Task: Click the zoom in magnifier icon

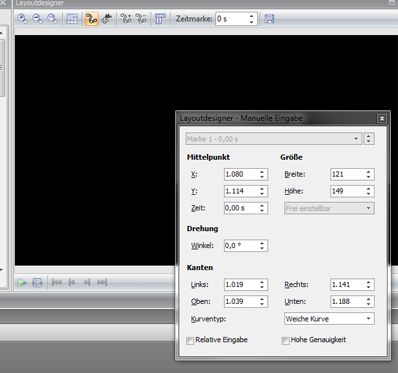Action: (x=22, y=19)
